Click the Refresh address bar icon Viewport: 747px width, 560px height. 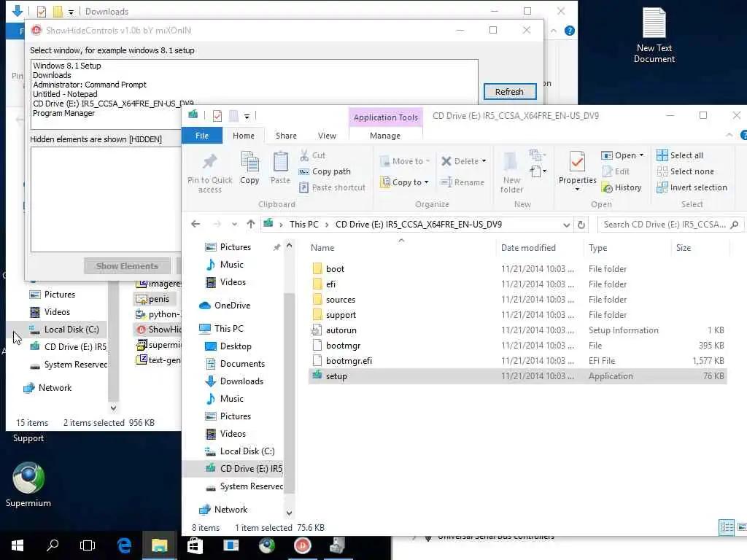581,225
